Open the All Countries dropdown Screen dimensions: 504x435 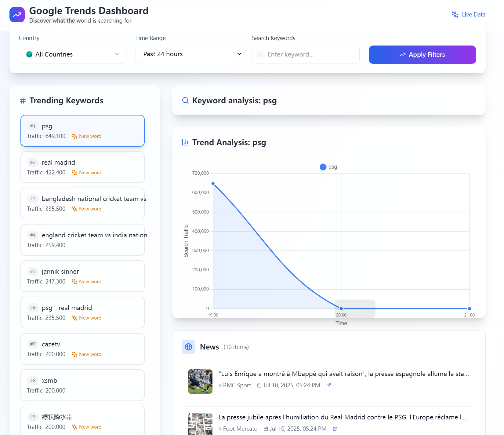73,54
